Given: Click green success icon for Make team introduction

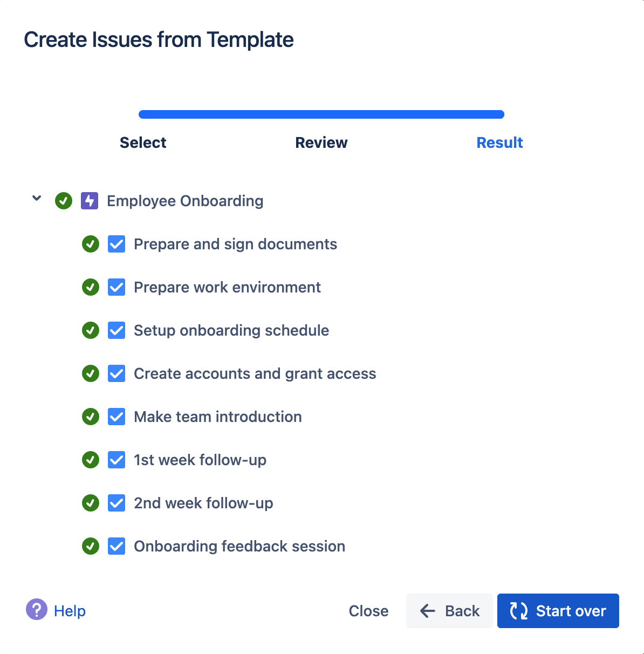Looking at the screenshot, I should 91,417.
